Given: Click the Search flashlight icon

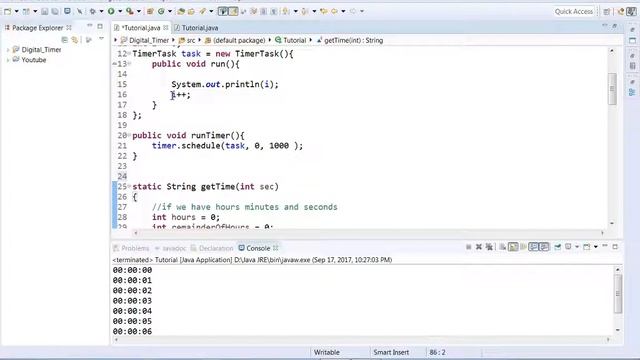Looking at the screenshot, I should click(202, 11).
